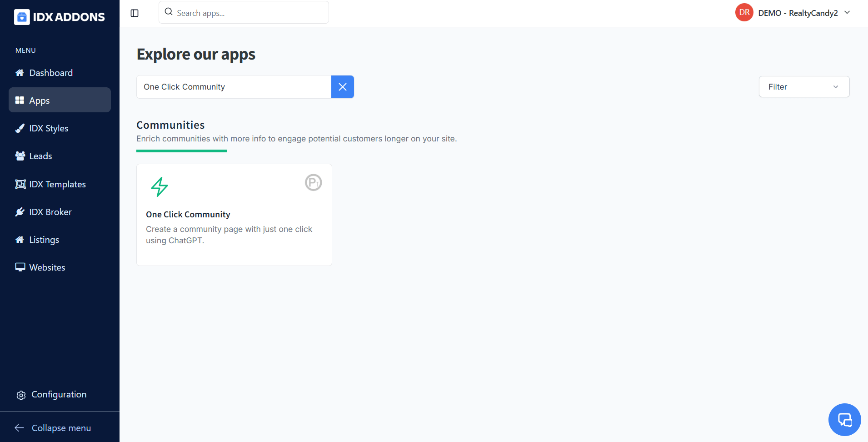Navigate to Listings in sidebar

click(x=44, y=240)
